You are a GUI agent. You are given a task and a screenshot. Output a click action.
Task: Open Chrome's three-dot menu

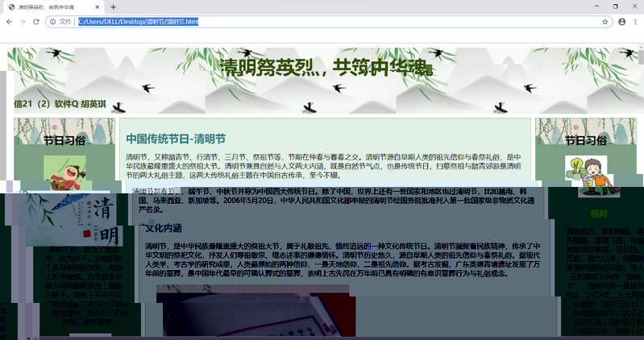click(x=635, y=22)
